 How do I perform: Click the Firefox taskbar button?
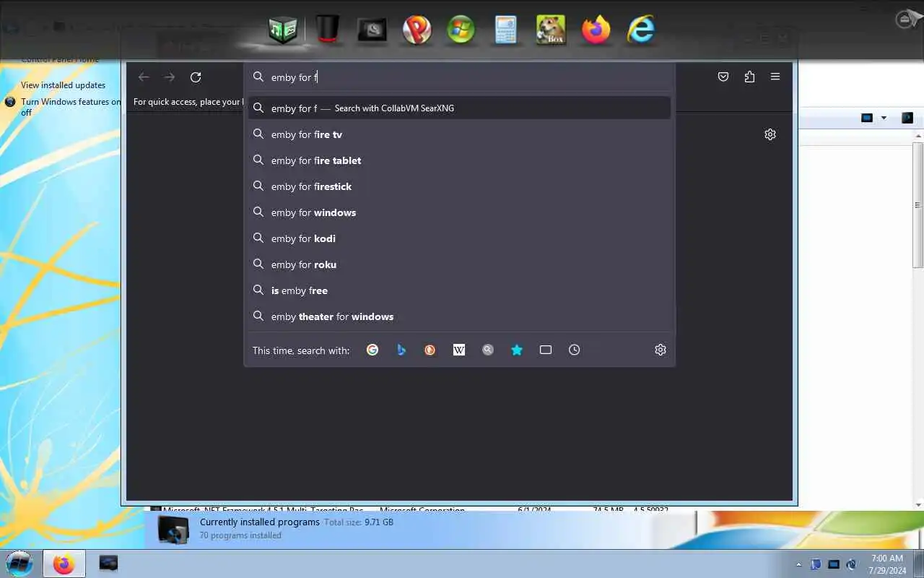coord(64,564)
